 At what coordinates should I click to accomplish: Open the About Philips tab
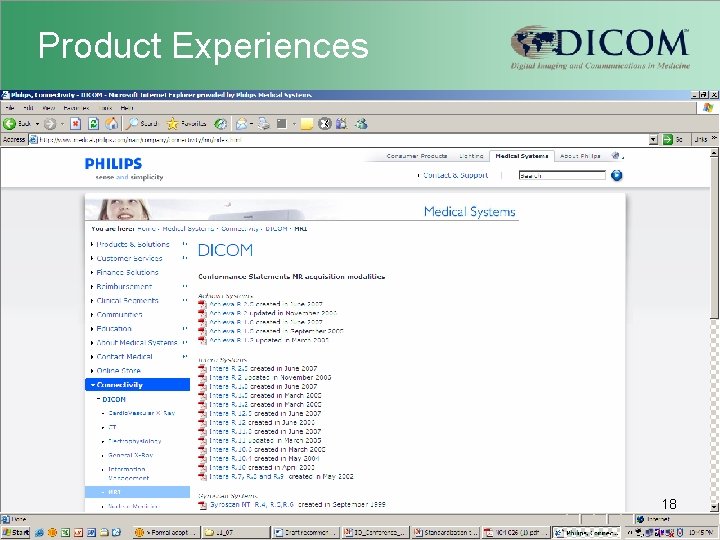coord(580,156)
